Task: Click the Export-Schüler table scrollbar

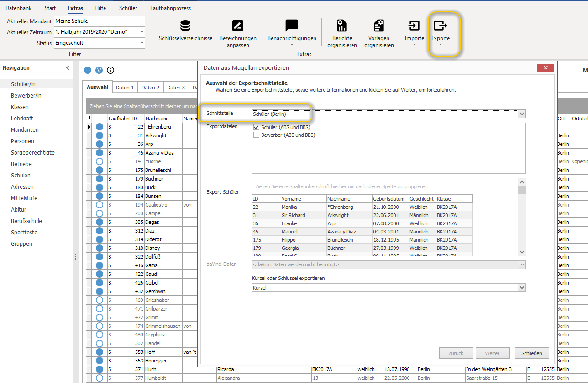Action: tap(522, 217)
